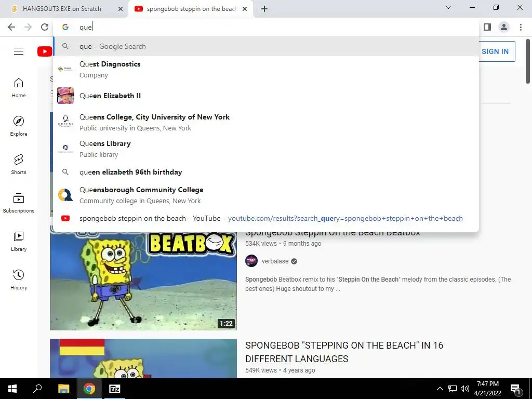Image resolution: width=532 pixels, height=399 pixels.
Task: Choose 'queen elizabeth 96th birthday' suggestion
Action: [266, 172]
